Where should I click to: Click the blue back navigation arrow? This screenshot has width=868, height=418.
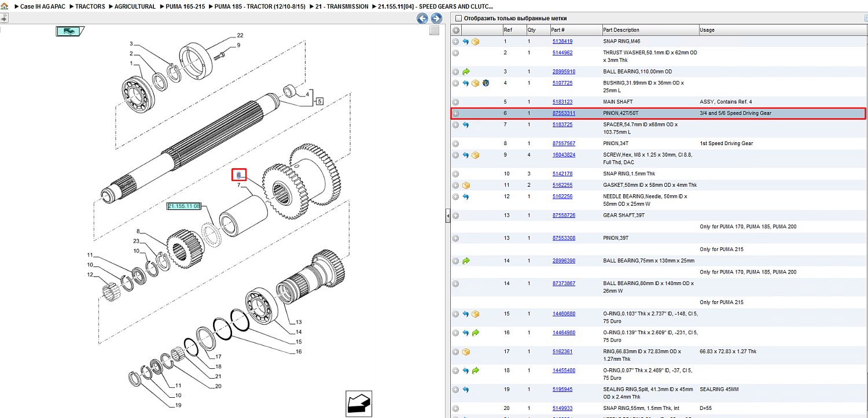[x=422, y=19]
